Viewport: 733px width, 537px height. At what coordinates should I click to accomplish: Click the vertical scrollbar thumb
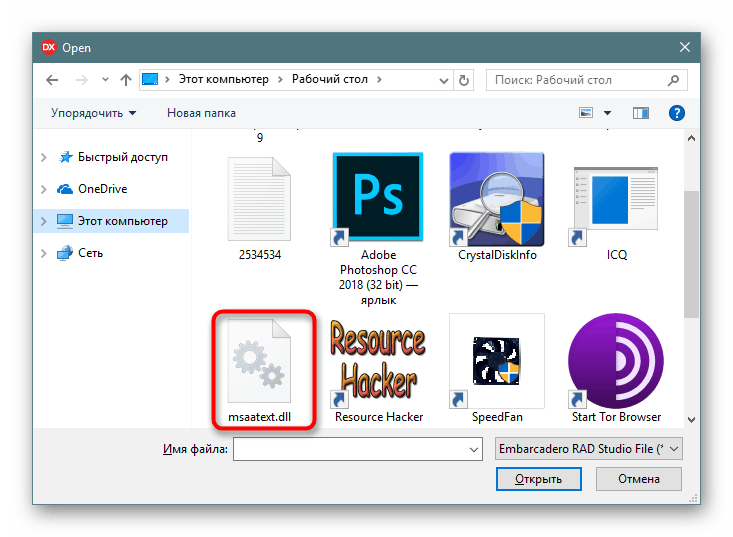point(691,254)
